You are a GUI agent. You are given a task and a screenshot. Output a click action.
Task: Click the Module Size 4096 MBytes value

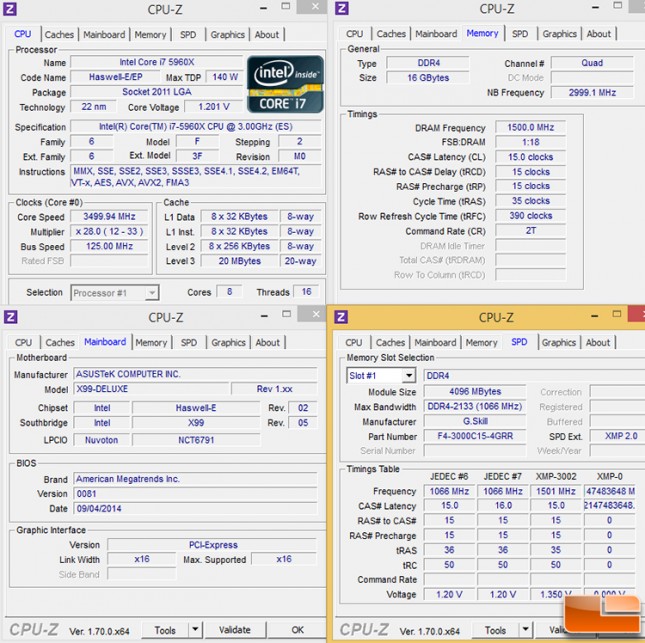pos(475,392)
